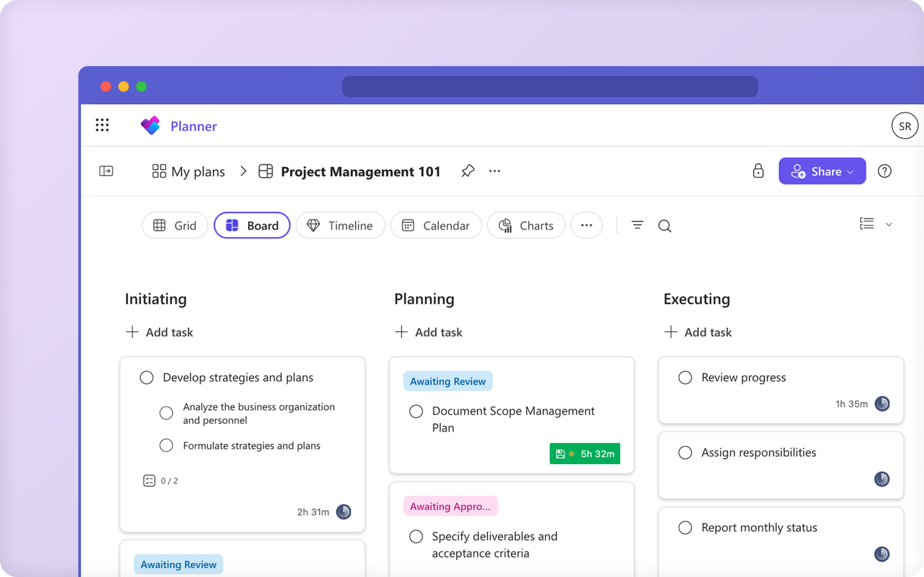Screen dimensions: 924x577
Task: Go to My plans breadcrumb
Action: click(198, 172)
